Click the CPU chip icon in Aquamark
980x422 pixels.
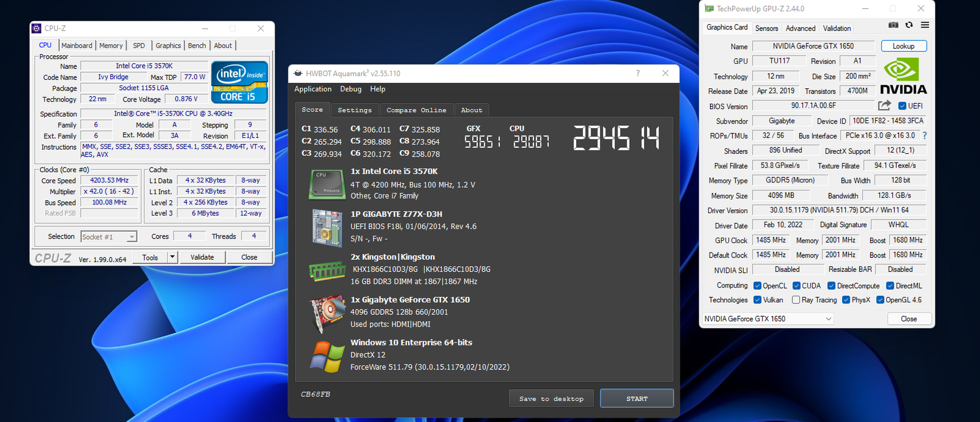327,184
